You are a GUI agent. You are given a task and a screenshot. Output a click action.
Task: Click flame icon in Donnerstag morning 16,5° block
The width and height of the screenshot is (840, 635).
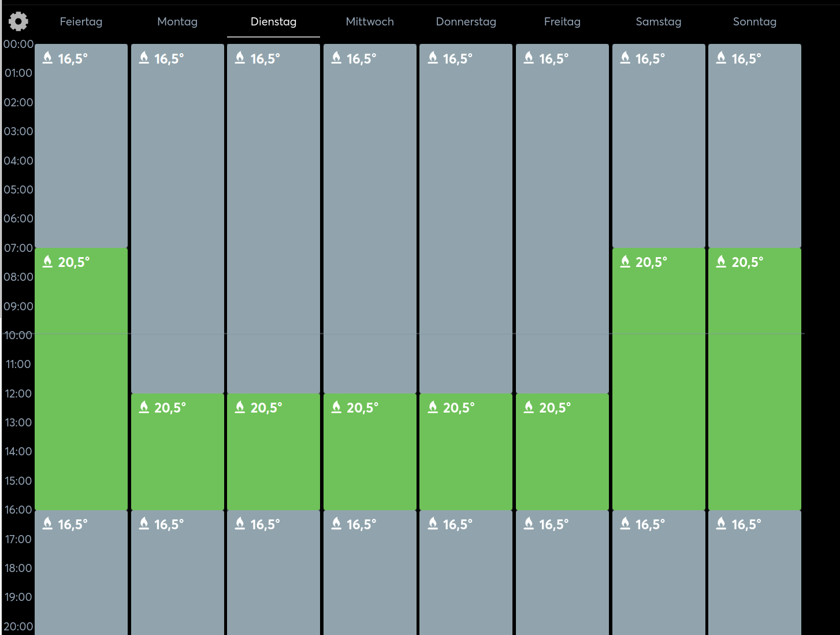(433, 58)
